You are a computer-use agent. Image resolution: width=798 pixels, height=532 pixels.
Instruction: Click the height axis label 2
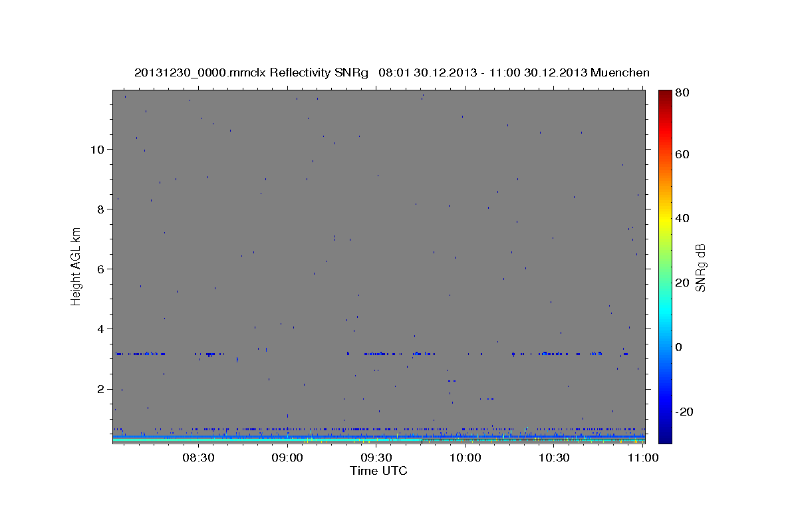click(x=99, y=389)
